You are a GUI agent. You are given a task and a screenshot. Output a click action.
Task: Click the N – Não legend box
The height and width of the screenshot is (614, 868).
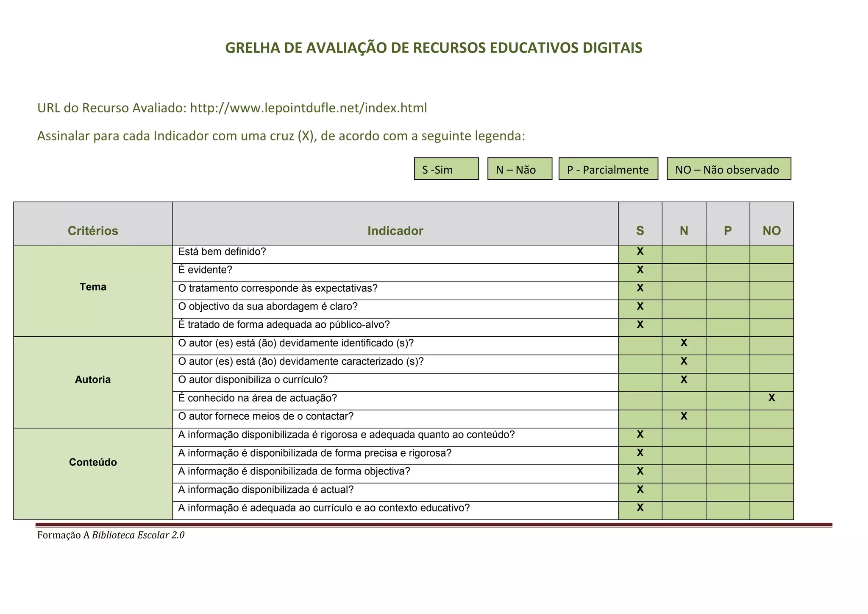tap(520, 169)
